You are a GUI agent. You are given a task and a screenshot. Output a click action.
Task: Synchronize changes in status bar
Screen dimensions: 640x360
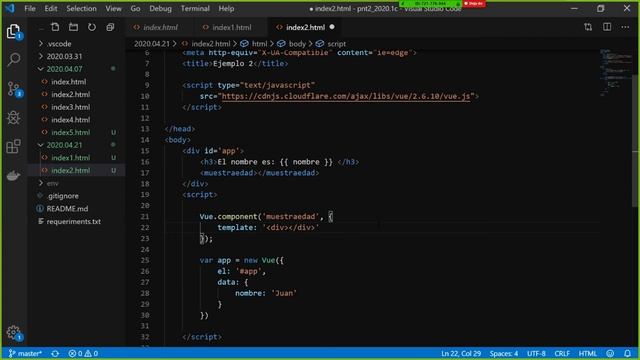coord(55,353)
